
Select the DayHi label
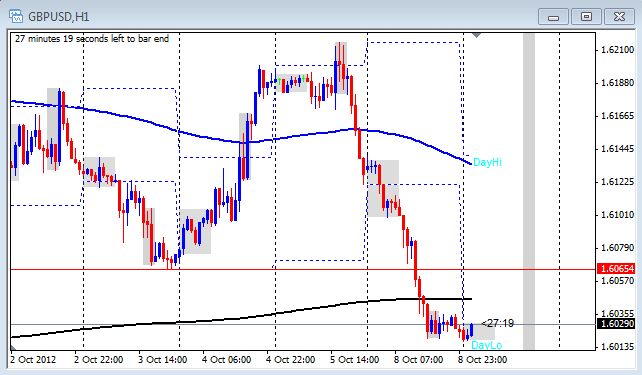(487, 162)
